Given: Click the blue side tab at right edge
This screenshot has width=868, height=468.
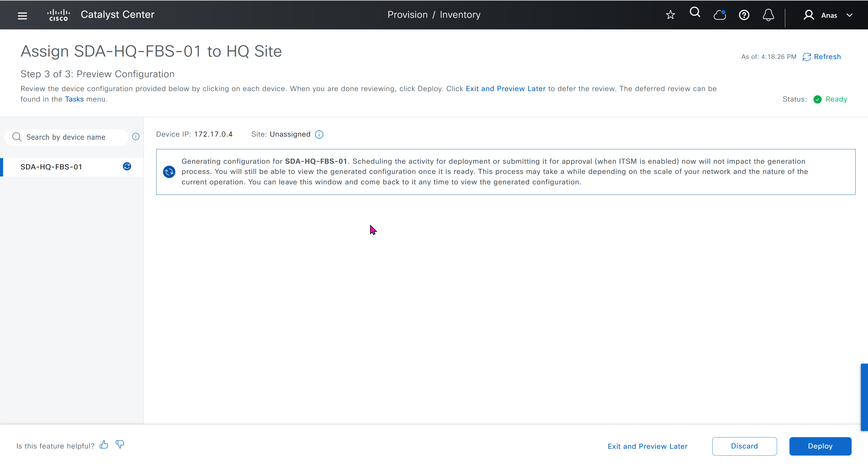Looking at the screenshot, I should coord(864,397).
